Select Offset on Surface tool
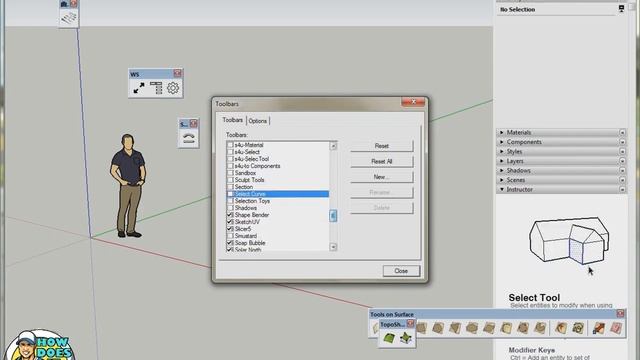This screenshot has height=360, width=640. coord(561,328)
